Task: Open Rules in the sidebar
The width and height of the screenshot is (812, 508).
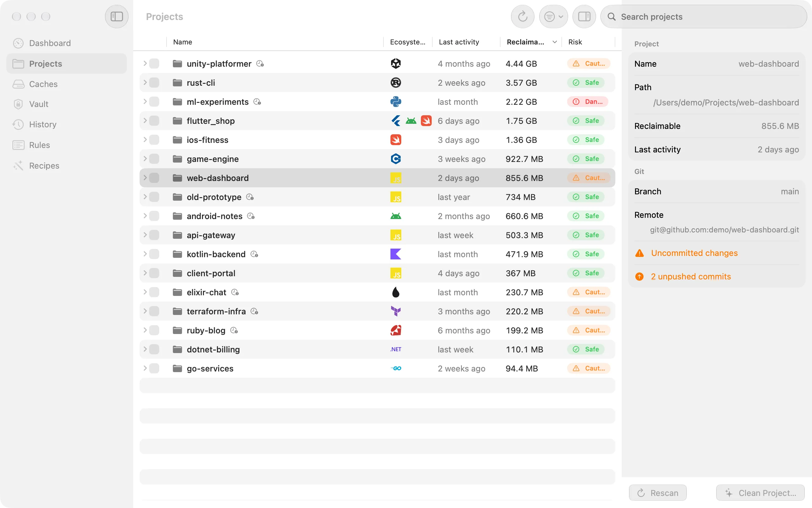Action: tap(66, 145)
